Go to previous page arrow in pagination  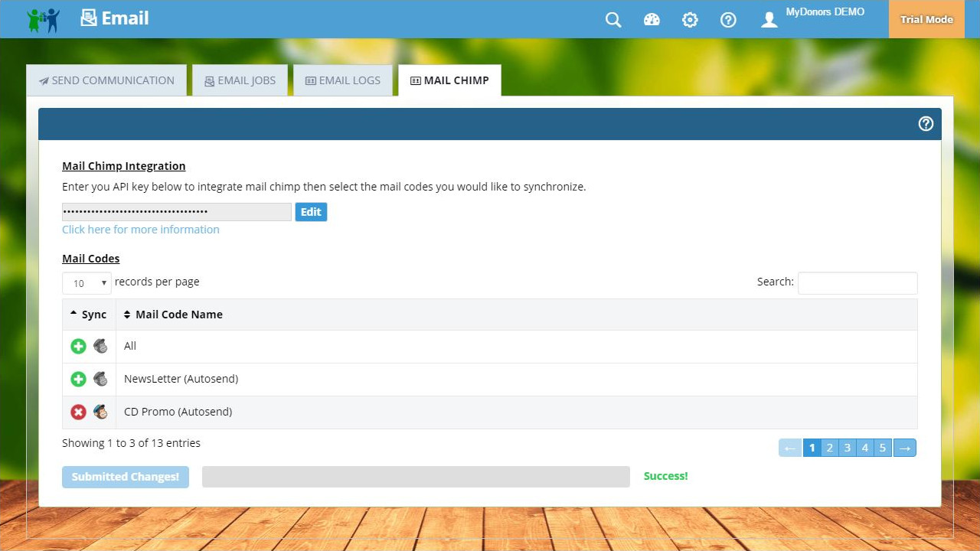790,448
